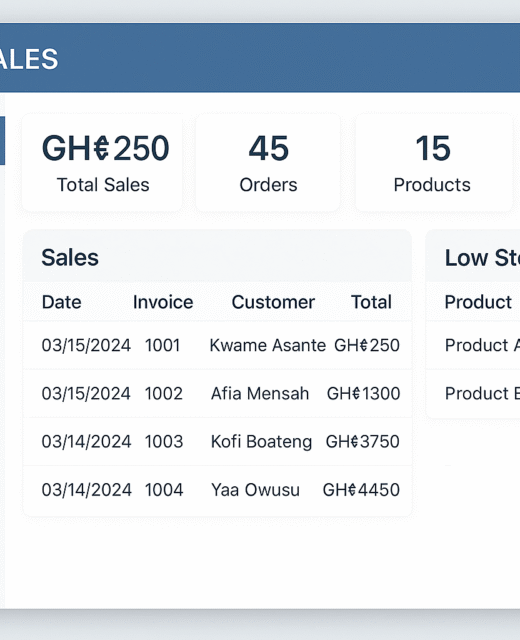Open the Total Sales GH₵250 card
This screenshot has height=640, width=520.
[x=102, y=162]
